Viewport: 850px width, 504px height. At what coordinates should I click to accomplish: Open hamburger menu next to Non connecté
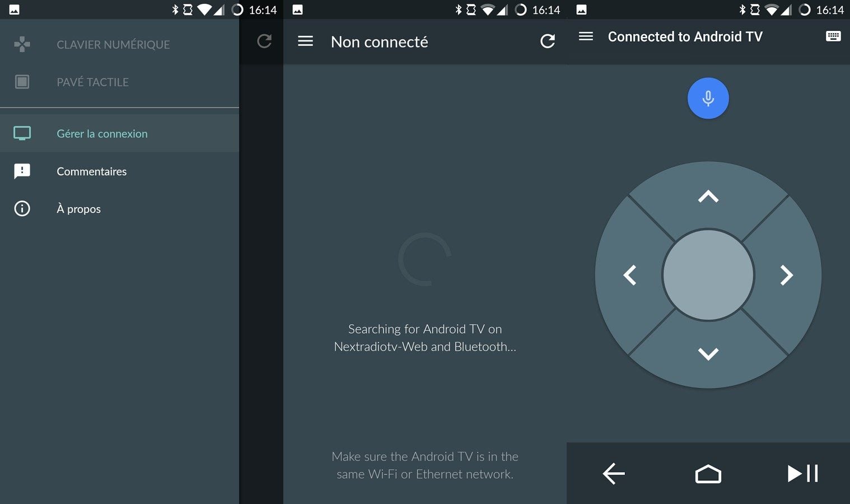click(x=305, y=41)
